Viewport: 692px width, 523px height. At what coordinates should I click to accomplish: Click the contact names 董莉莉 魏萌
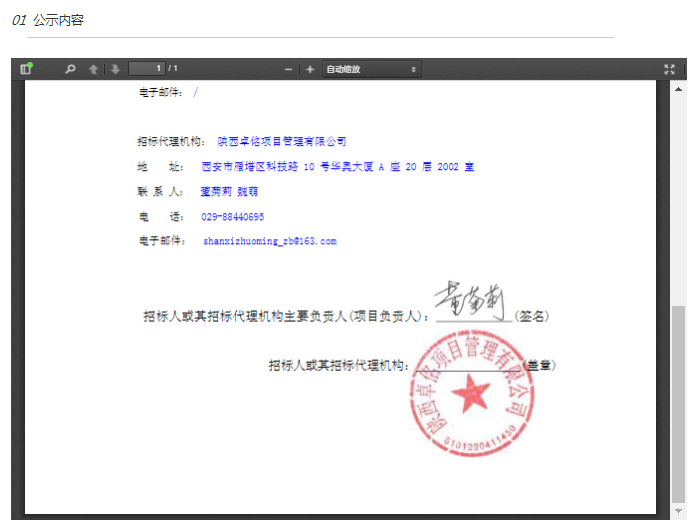229,191
